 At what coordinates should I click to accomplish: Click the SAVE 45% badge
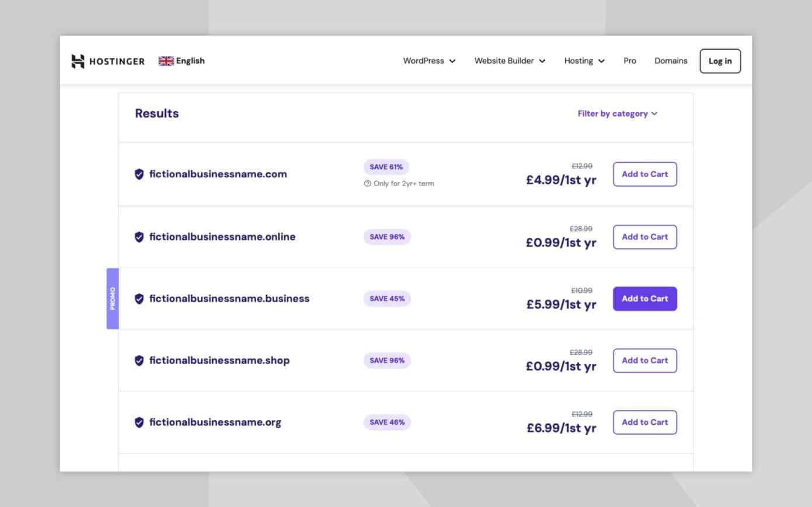387,299
